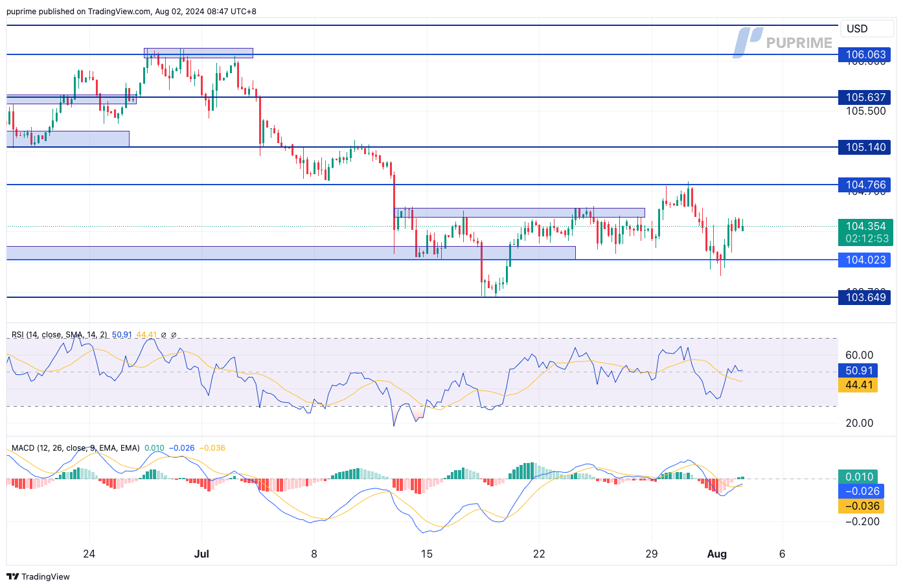Click the blue 50.91 value in RSI legend
Viewport: 903px width, 588px height.
tap(122, 335)
